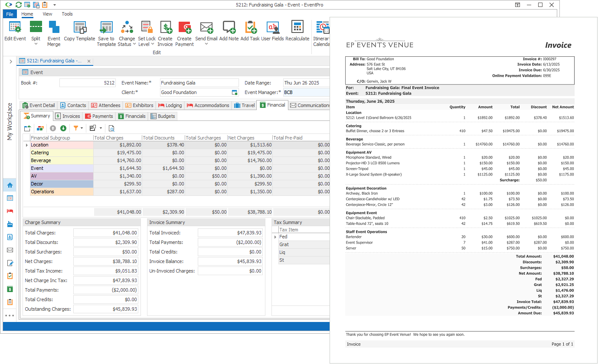This screenshot has width=598, height=364.
Task: Click Copy Template in the ribbon
Action: (x=79, y=32)
